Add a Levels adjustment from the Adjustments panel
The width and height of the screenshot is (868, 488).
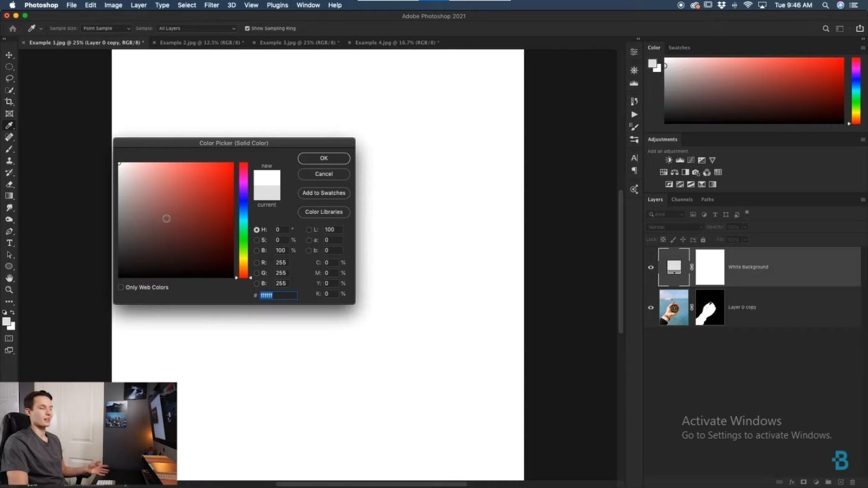680,160
